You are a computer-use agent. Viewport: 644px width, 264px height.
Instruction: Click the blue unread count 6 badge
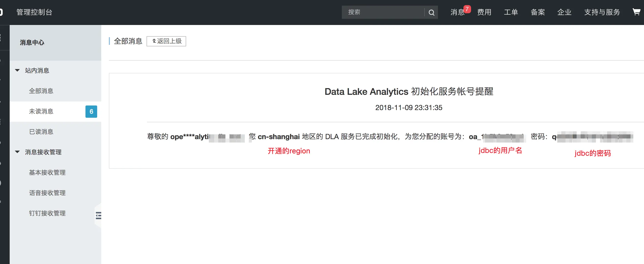(x=91, y=111)
